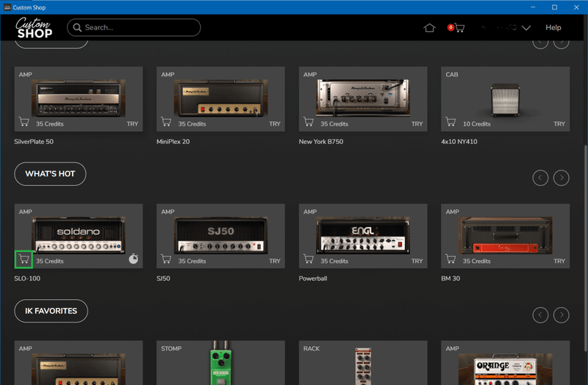588x385 pixels.
Task: Open the New York B750 amp thumbnail
Action: pos(363,98)
